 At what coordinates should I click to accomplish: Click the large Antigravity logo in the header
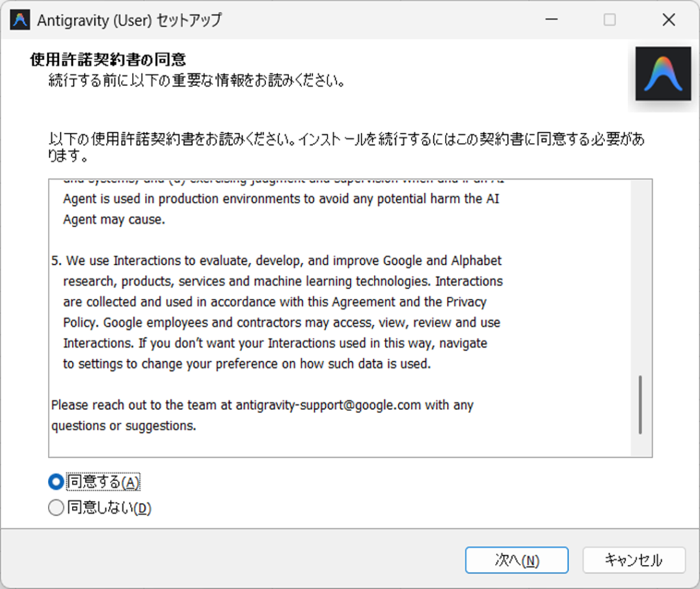(x=662, y=74)
